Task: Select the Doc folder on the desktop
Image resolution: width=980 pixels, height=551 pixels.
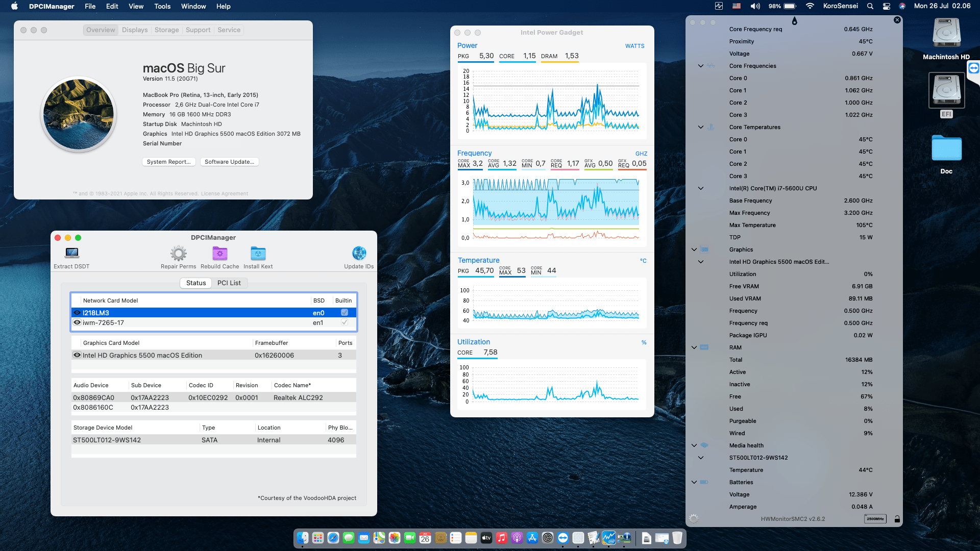Action: tap(946, 149)
